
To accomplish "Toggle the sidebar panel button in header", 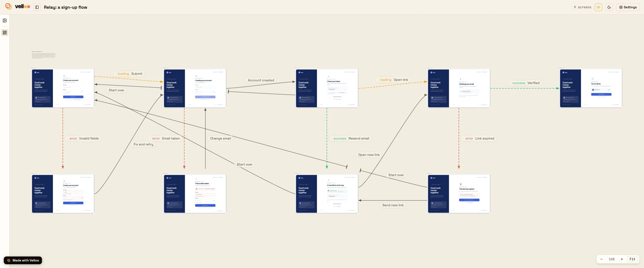I will tap(37, 7).
